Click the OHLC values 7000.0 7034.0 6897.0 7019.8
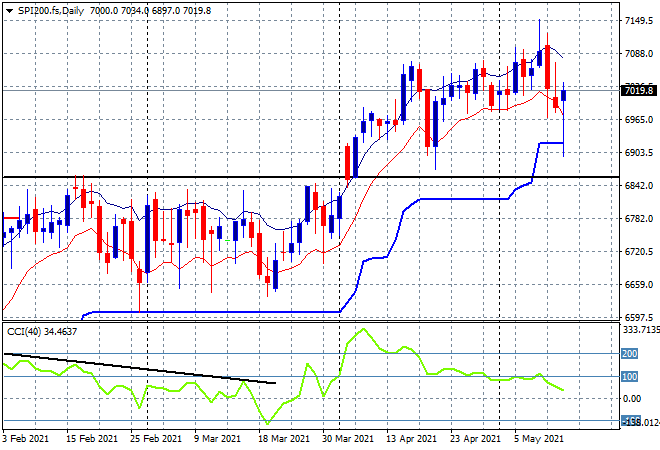This screenshot has width=660, height=450. click(x=150, y=11)
